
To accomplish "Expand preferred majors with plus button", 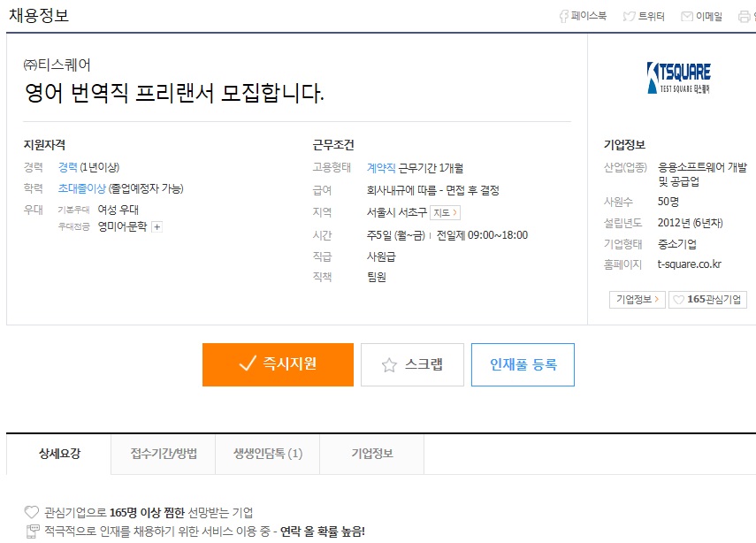I will tap(157, 226).
